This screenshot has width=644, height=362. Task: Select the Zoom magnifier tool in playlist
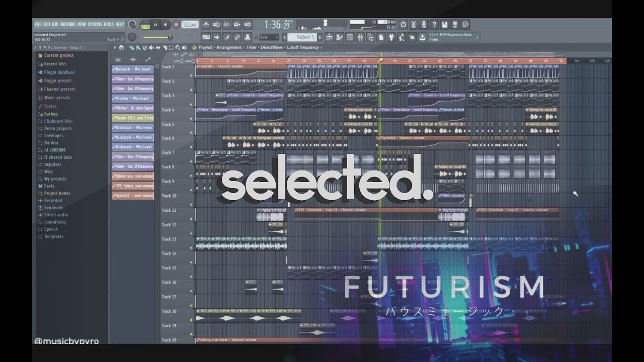pyautogui.click(x=178, y=47)
